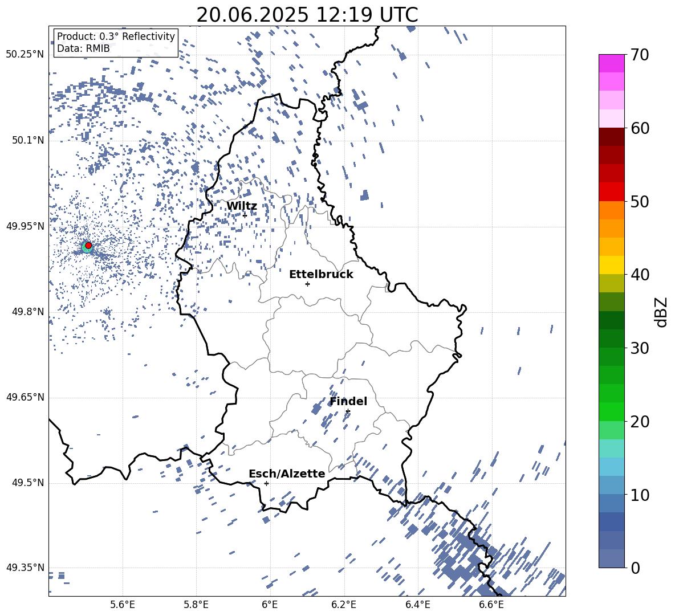Select the Findel city label
This screenshot has height=616, width=675.
tap(348, 401)
